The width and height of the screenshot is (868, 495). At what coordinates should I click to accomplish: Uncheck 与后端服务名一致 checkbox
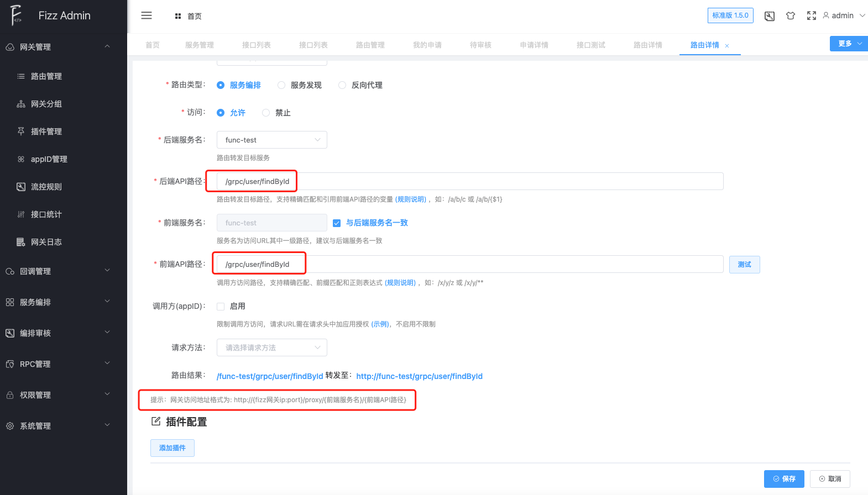(x=337, y=223)
